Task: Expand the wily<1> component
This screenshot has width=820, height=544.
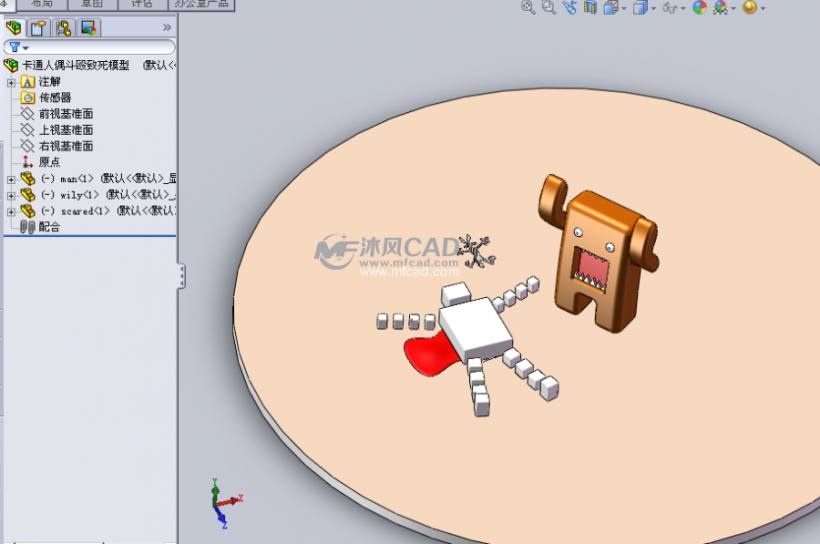Action: click(11, 196)
